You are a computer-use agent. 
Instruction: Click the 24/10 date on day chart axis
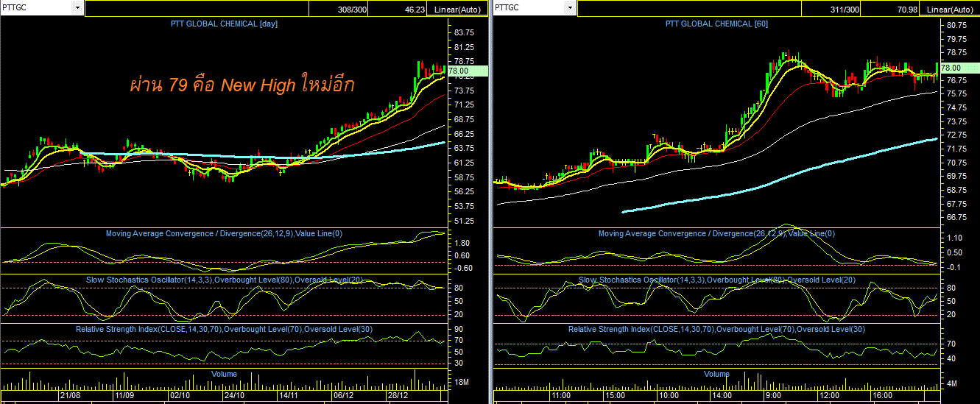click(x=233, y=395)
